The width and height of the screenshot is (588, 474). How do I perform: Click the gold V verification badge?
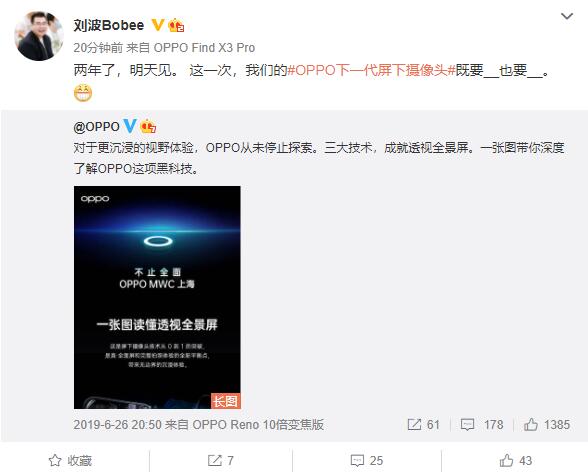tap(158, 25)
